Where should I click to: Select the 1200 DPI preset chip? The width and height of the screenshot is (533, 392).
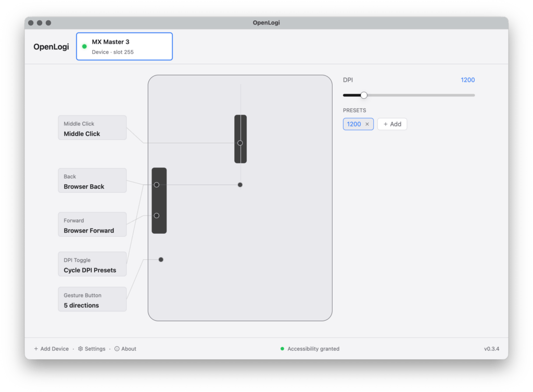pos(354,124)
